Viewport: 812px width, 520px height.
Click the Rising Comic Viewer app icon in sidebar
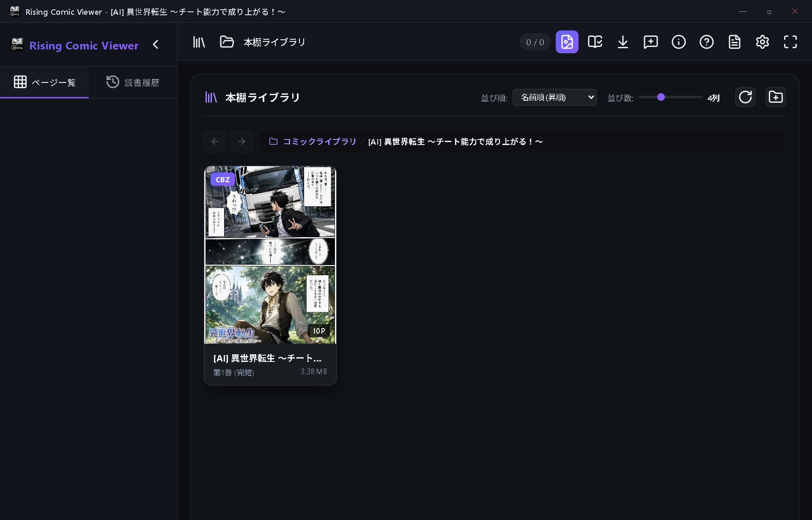coord(17,44)
